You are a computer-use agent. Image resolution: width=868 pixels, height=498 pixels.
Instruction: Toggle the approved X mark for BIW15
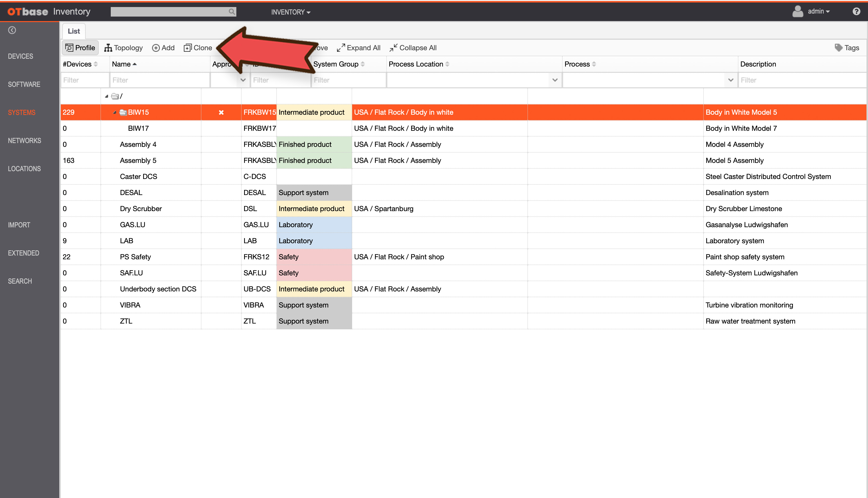[x=221, y=112]
